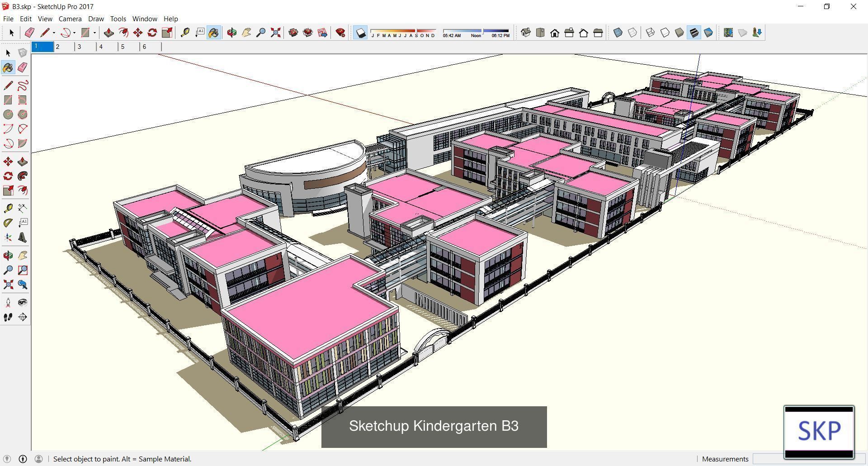Select the Select arrow tool in top toolbar
Viewport: 868px width, 466px height.
tap(11, 33)
